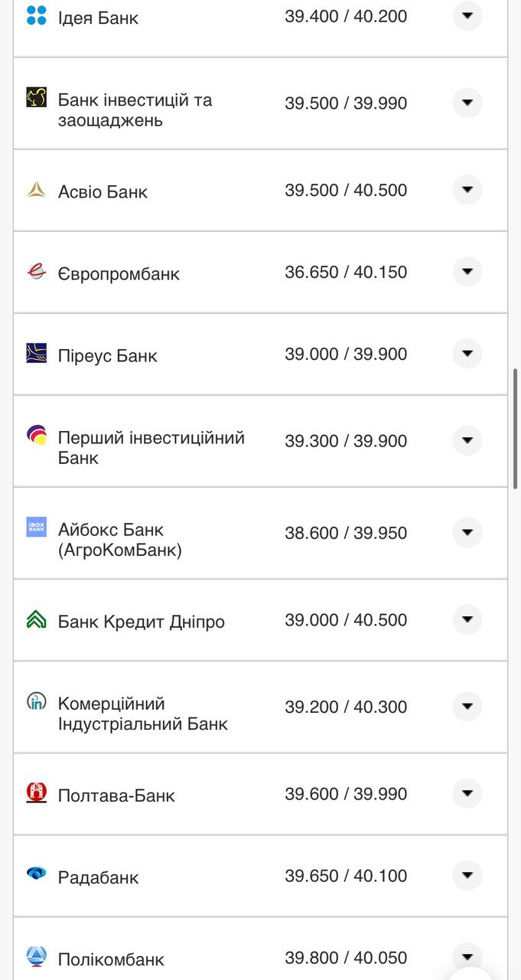The height and width of the screenshot is (980, 521).
Task: Open the Асвіо Банк bank page link
Action: click(103, 191)
